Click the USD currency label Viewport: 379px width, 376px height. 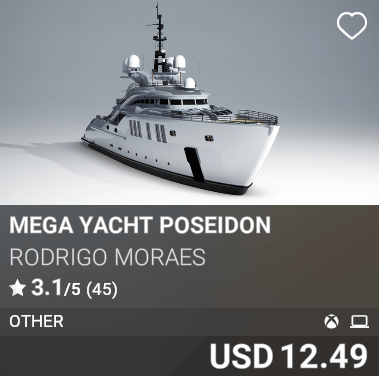tap(241, 356)
